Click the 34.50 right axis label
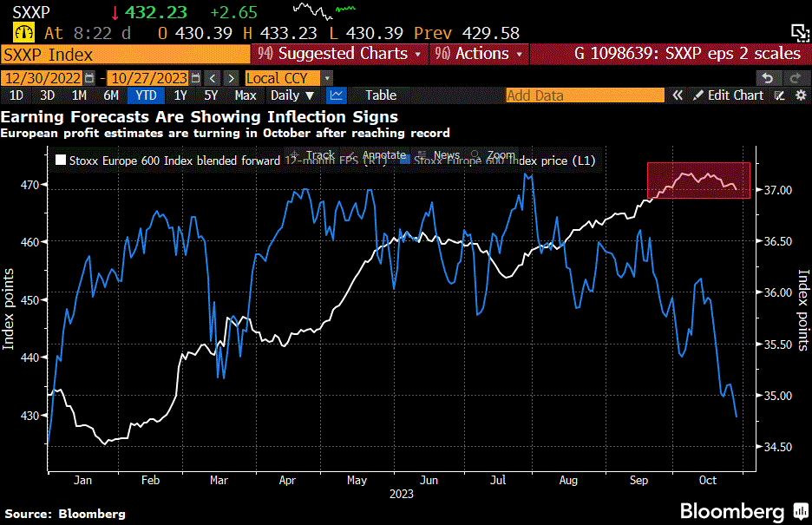This screenshot has width=812, height=525. tap(778, 447)
